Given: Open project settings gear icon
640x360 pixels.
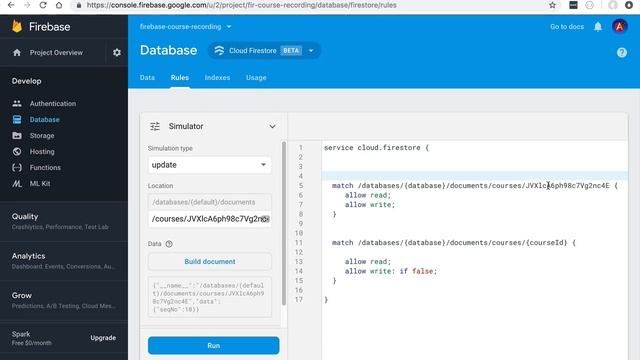Looking at the screenshot, I should point(117,53).
